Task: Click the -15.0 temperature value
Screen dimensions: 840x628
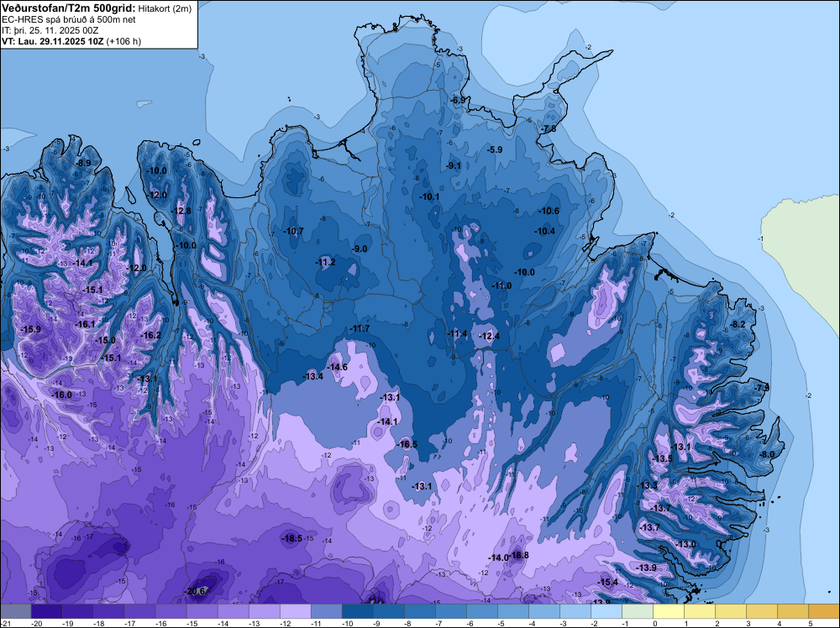Action: 105,341
